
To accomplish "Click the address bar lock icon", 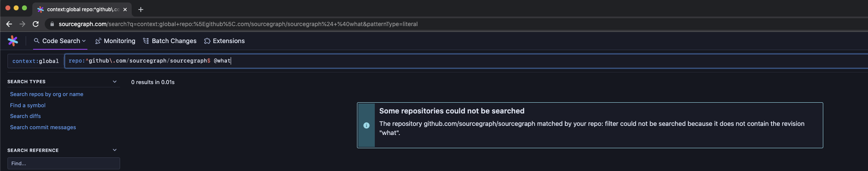I will point(52,24).
